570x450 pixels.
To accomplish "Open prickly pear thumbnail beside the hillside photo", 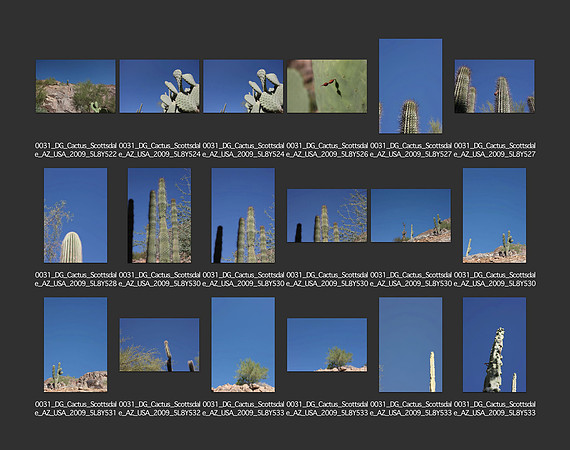I will [x=159, y=87].
